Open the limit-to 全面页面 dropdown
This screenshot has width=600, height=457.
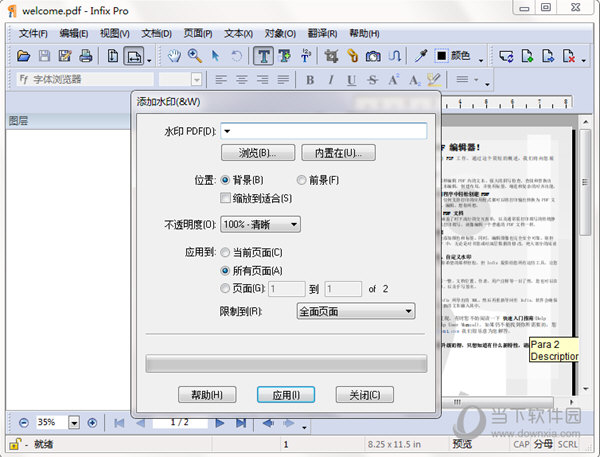coord(356,311)
